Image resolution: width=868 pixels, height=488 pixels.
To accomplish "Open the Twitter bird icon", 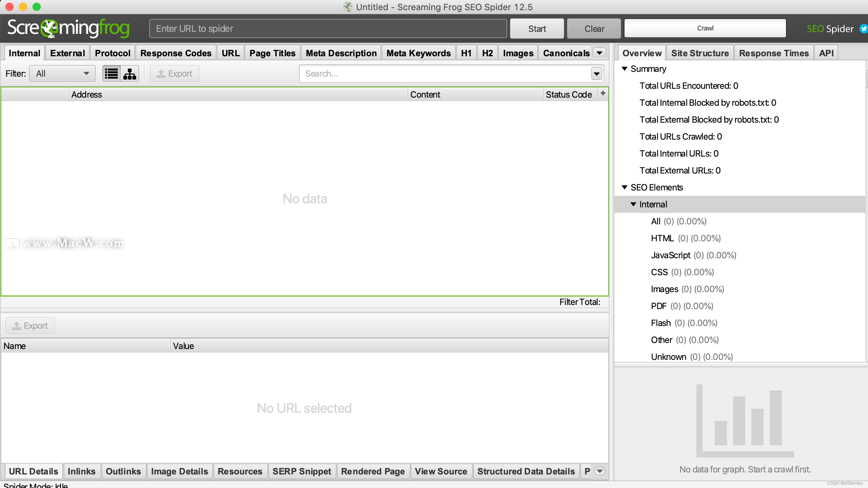I will 864,28.
